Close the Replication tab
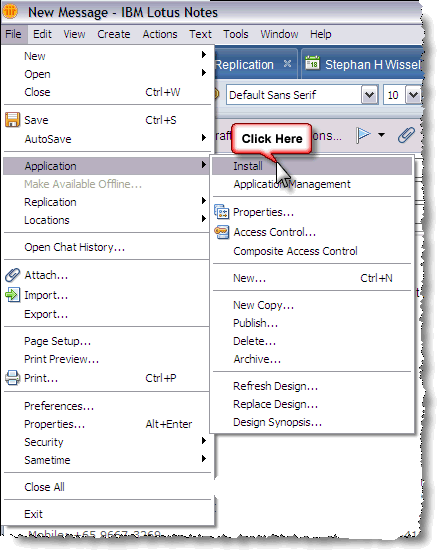The height and width of the screenshot is (550, 439). pos(287,64)
